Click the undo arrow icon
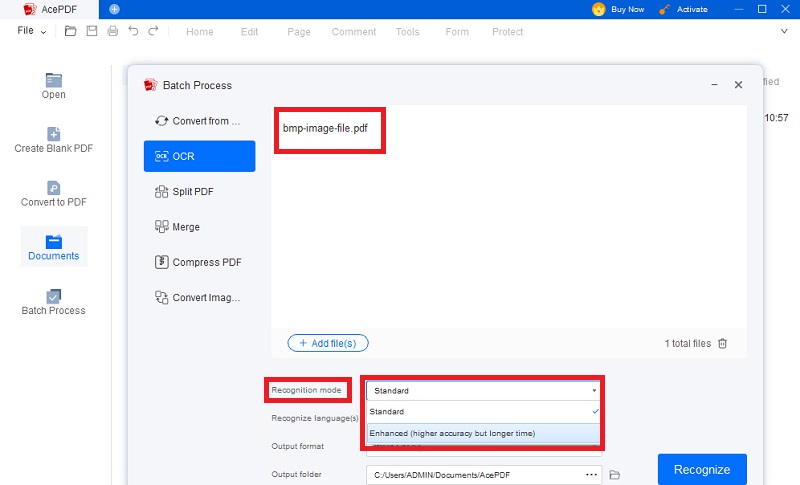Image resolution: width=800 pixels, height=485 pixels. (x=133, y=31)
